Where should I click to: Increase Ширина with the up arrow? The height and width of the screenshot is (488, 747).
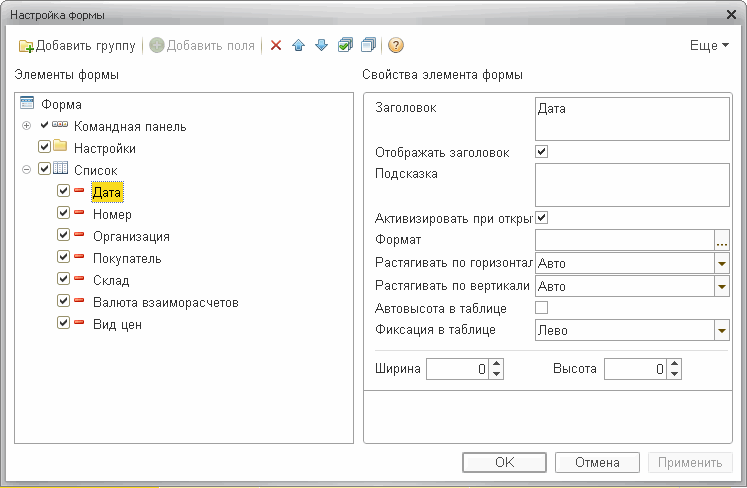497,364
